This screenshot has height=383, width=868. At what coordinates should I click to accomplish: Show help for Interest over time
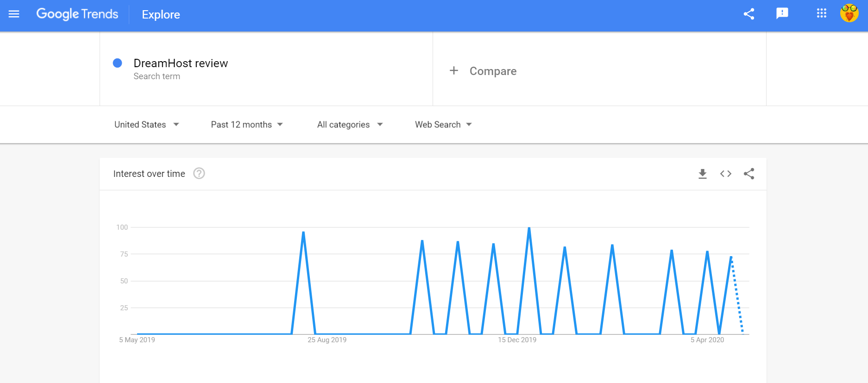pyautogui.click(x=199, y=173)
